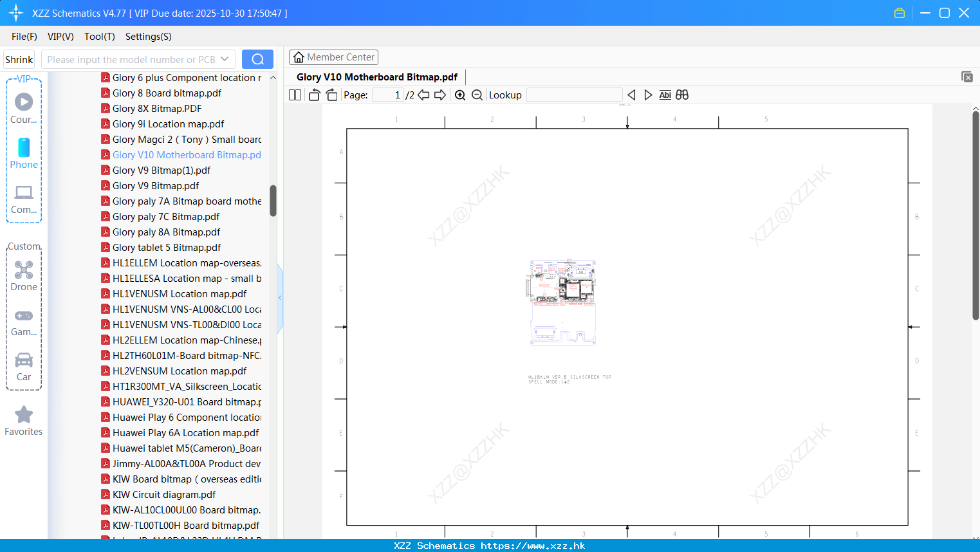
Task: Open Glory 6 plus Component location file
Action: pos(181,78)
